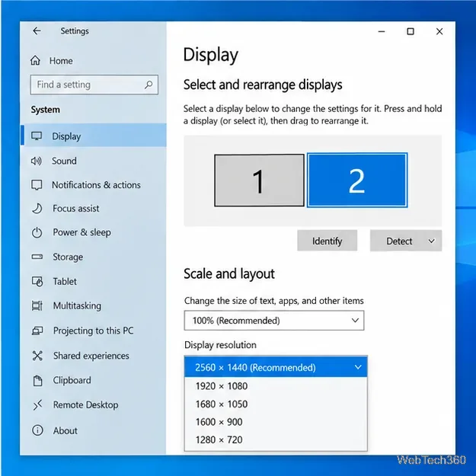Choose 1680 × 1050 resolution
476x476 pixels.
(x=276, y=404)
